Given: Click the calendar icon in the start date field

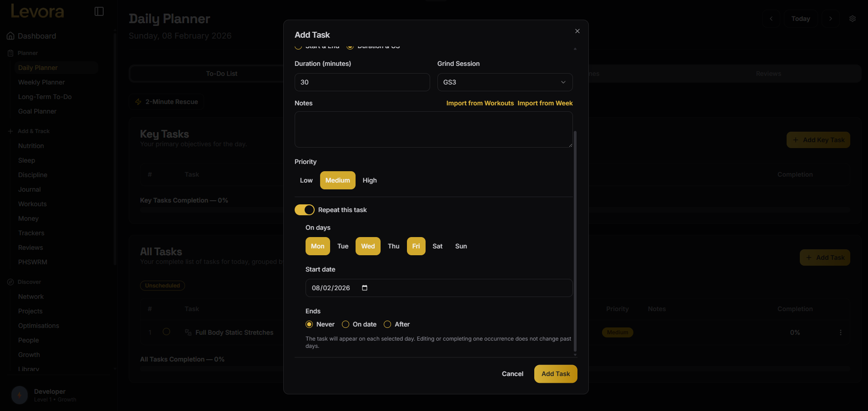Looking at the screenshot, I should 364,287.
